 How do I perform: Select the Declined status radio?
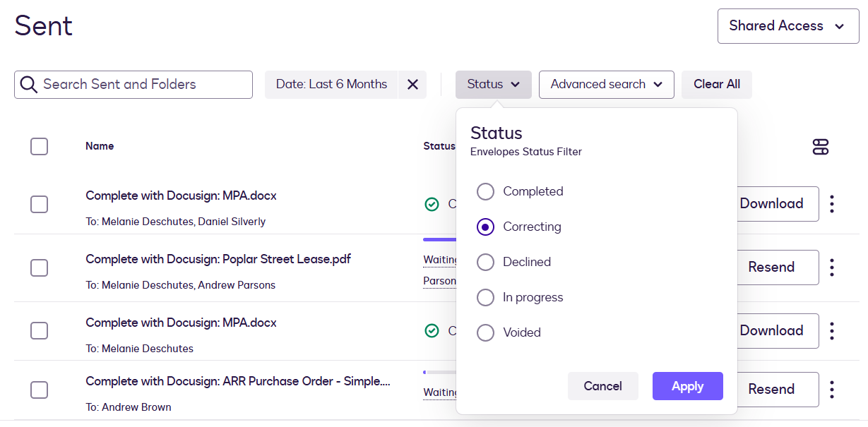(485, 262)
